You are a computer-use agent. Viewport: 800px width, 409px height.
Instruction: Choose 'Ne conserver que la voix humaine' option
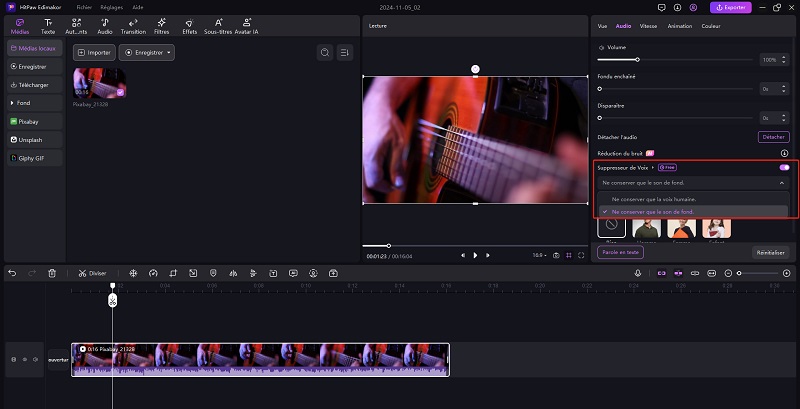tap(655, 199)
